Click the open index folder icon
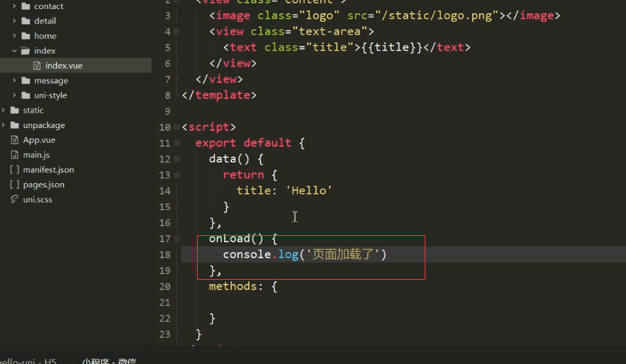Viewport: 626px width, 364px height. [26, 51]
